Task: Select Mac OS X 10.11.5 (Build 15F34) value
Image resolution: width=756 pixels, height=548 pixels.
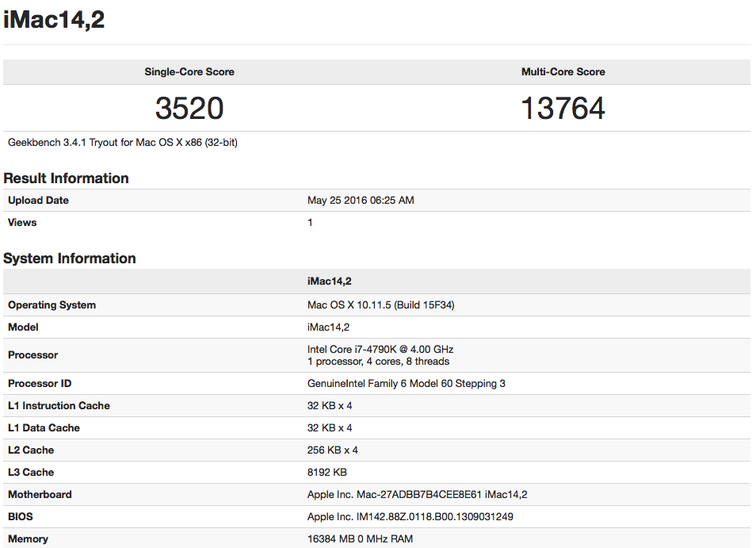Action: click(x=381, y=305)
